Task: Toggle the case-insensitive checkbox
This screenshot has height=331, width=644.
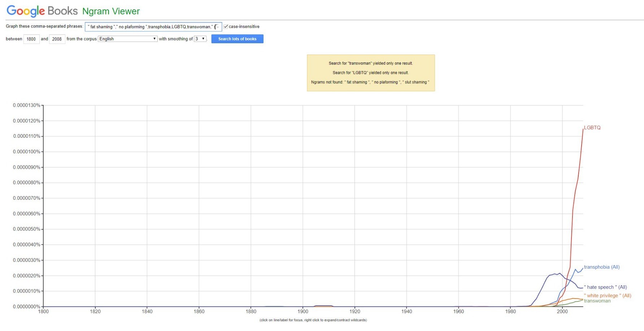Action: pos(226,27)
